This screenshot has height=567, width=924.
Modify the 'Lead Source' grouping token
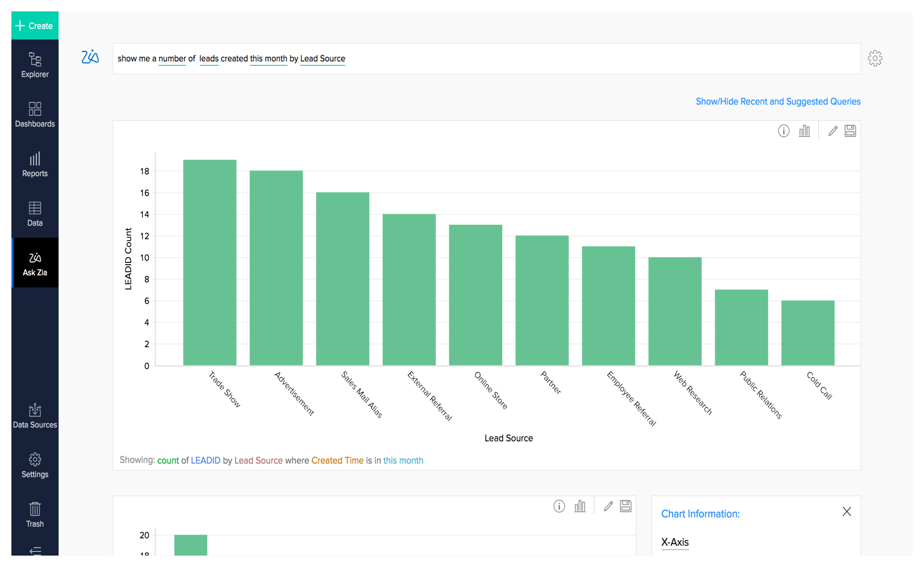coord(322,58)
